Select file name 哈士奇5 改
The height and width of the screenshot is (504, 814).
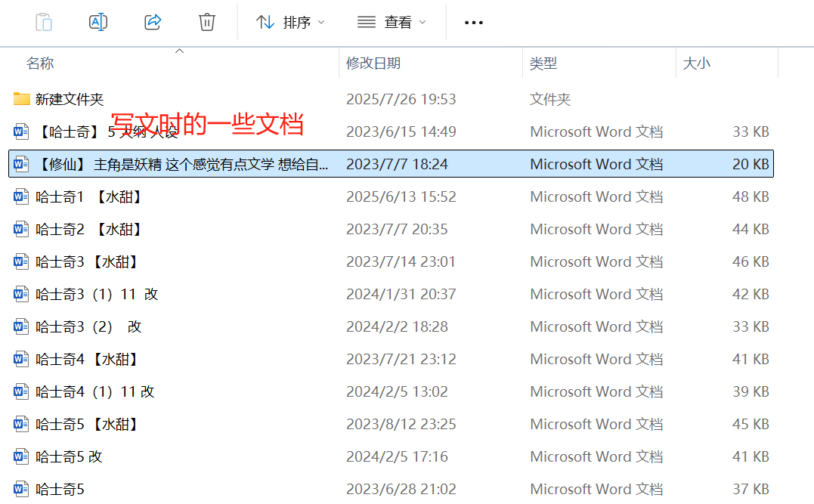69,456
